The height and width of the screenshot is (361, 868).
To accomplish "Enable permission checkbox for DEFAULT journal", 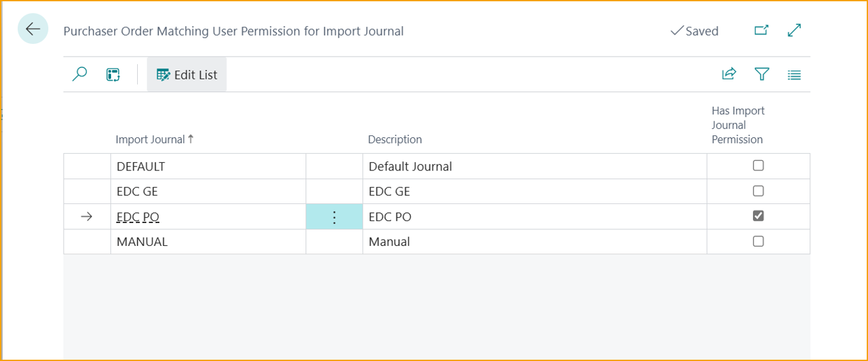I will click(x=758, y=166).
